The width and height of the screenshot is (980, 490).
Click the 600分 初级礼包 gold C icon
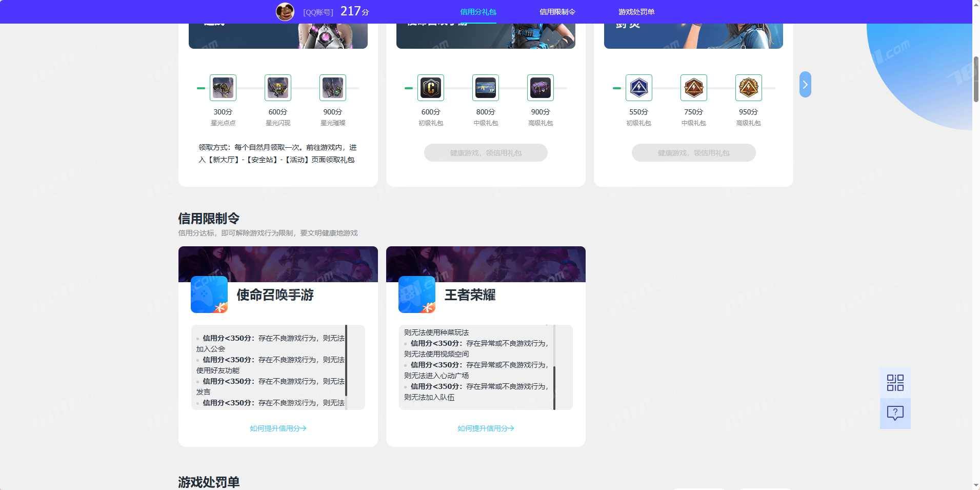431,88
